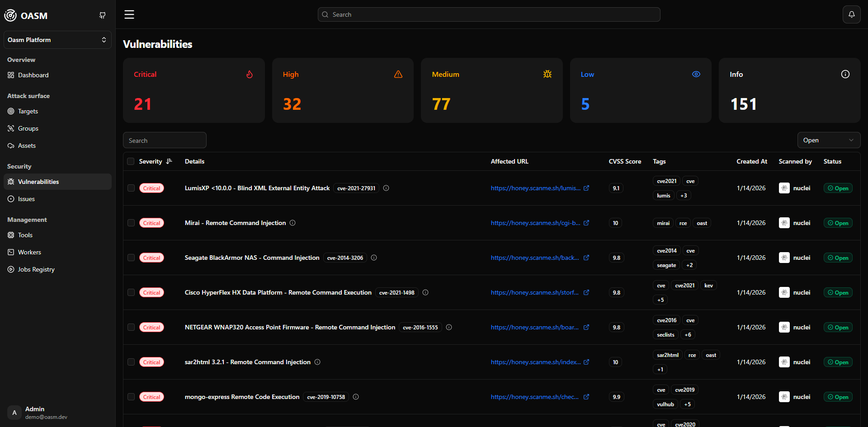Select the mongo-express row checkbox
The height and width of the screenshot is (427, 868).
pyautogui.click(x=131, y=397)
